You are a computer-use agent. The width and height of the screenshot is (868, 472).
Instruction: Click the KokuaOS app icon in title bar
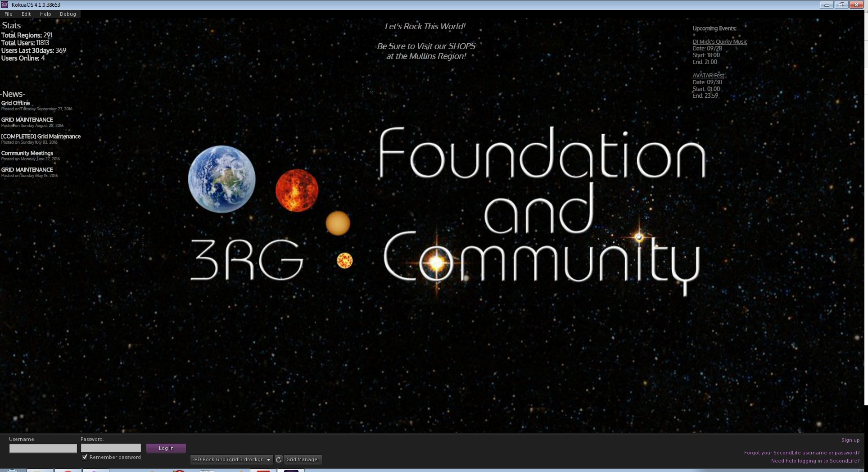coord(5,5)
